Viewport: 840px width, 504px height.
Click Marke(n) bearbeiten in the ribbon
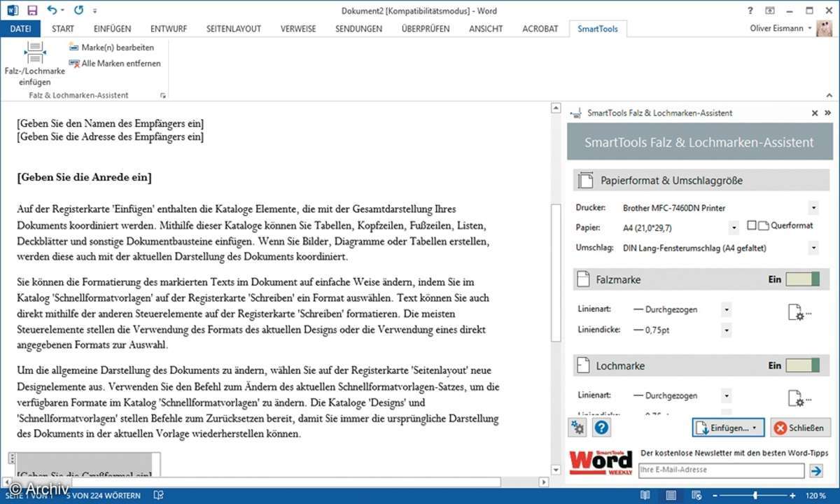[111, 48]
